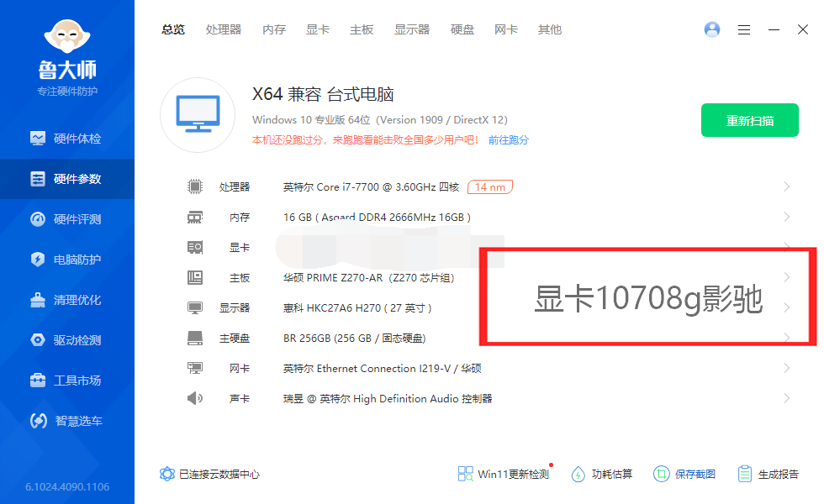Click the memory module icon beside 内存
The width and height of the screenshot is (824, 504).
(195, 217)
